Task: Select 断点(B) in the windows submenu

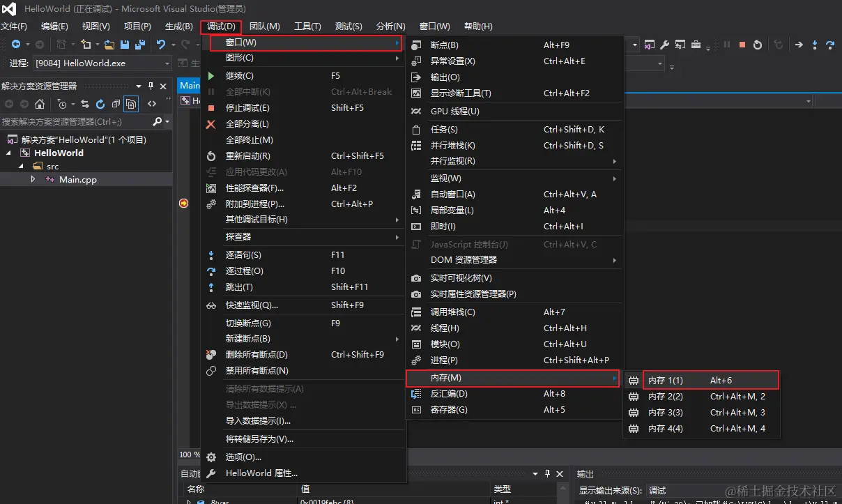Action: point(514,45)
